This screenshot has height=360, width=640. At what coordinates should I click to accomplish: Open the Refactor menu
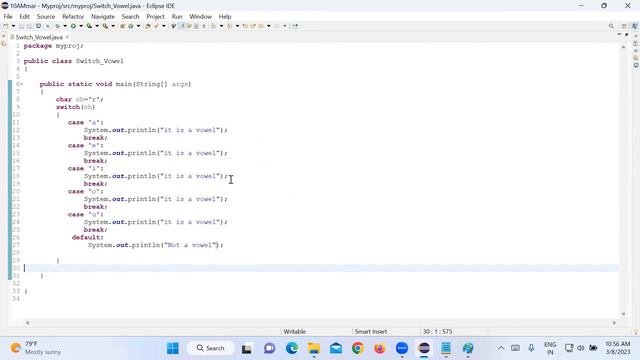(73, 16)
